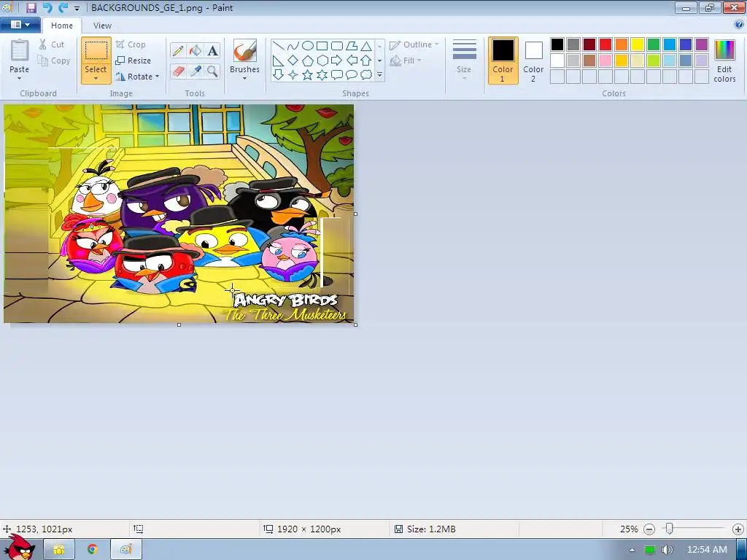Open Customize Quick Access Toolbar dropdown
Viewport: 747px width, 560px height.
point(77,8)
